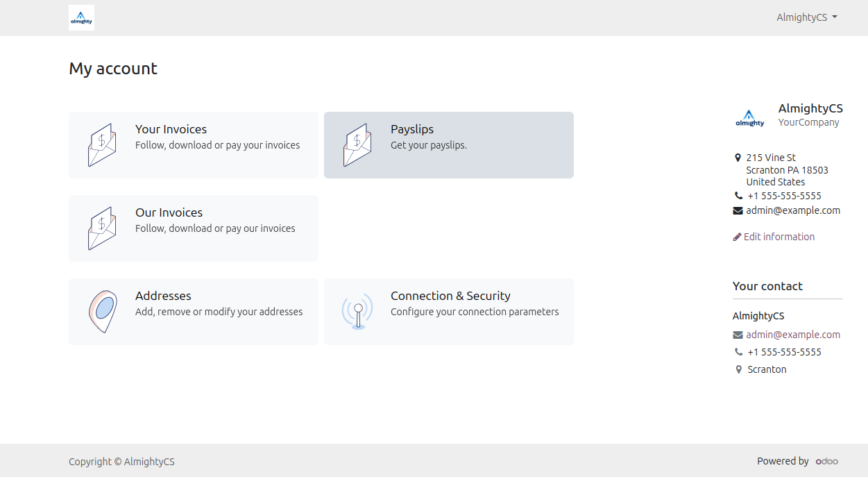Open Connection & Security settings
The height and width of the screenshot is (477, 868).
click(x=450, y=296)
